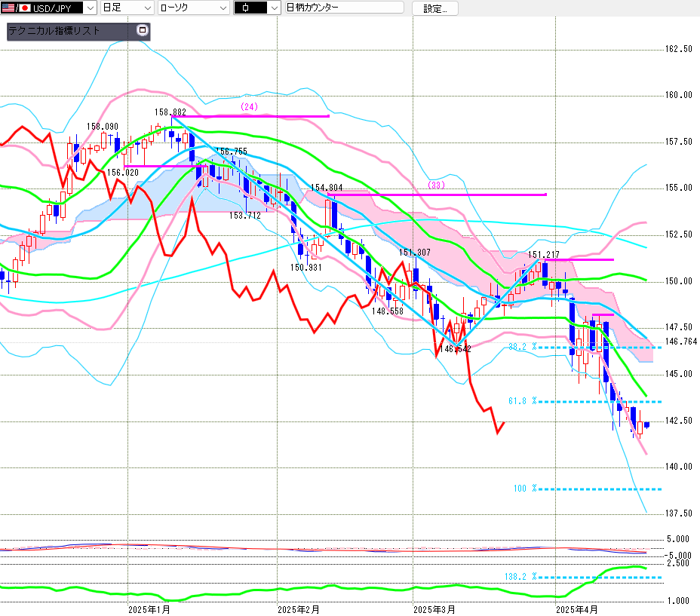Open the ローソク chart type dropdown

pos(194,8)
